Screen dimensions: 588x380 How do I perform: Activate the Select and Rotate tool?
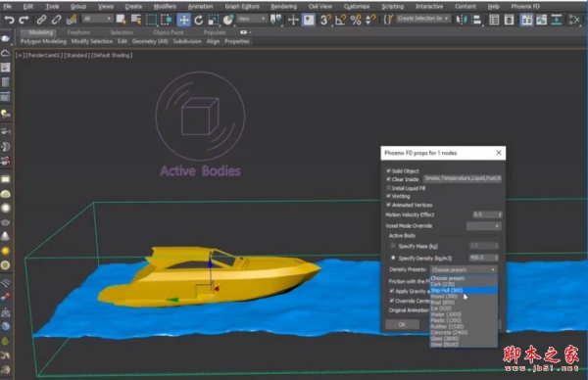[x=199, y=20]
